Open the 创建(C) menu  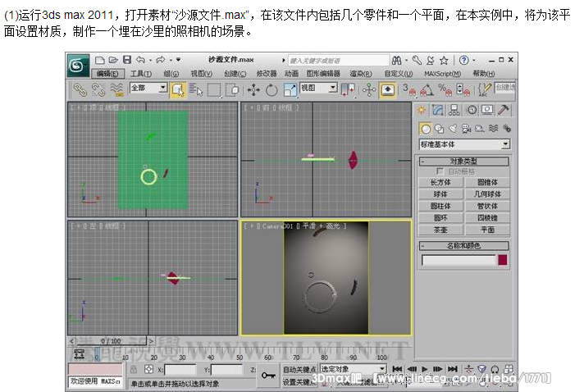point(235,74)
